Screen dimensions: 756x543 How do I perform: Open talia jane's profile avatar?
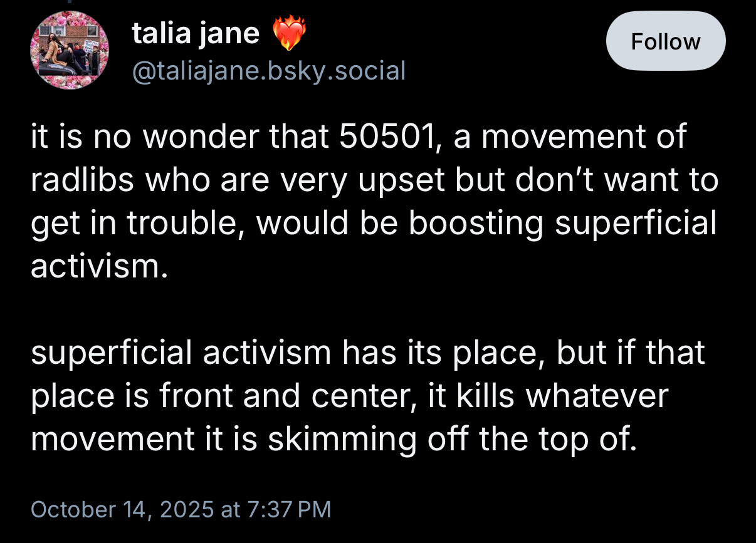[x=70, y=50]
